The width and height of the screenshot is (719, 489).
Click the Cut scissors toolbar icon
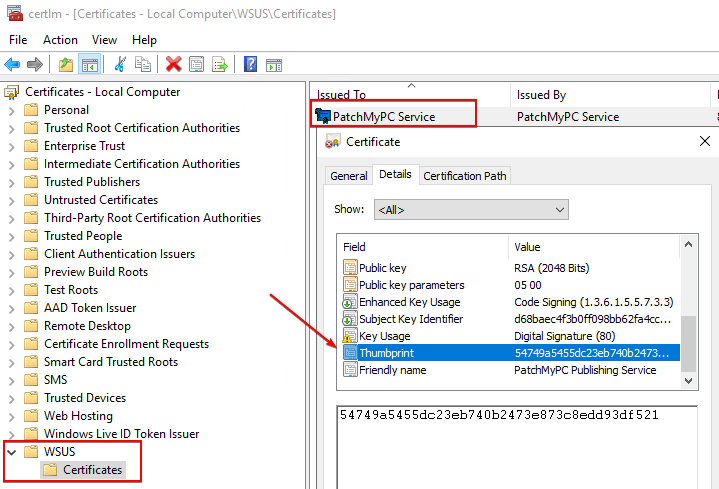pos(120,65)
